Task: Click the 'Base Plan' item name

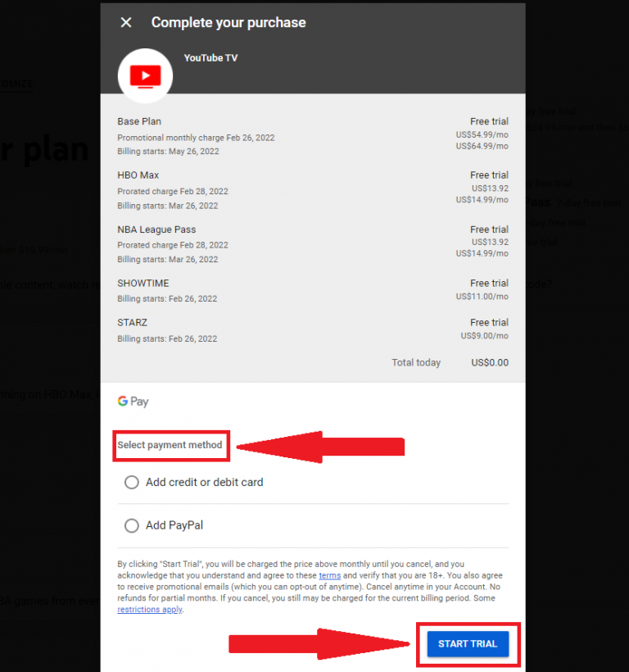Action: (139, 121)
